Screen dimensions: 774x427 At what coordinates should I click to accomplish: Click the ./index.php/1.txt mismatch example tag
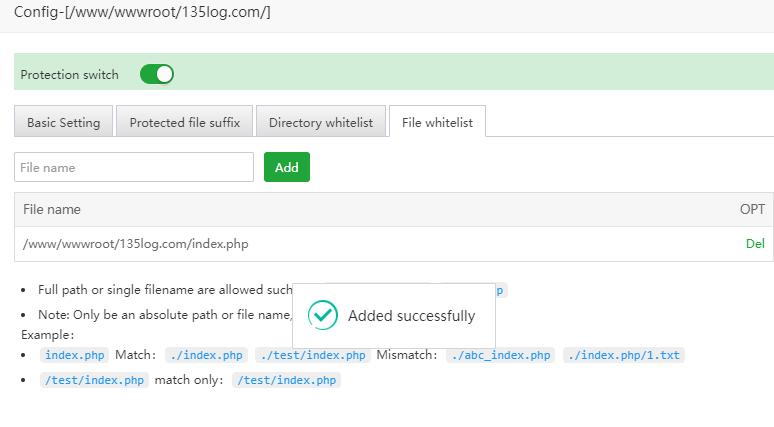[624, 355]
